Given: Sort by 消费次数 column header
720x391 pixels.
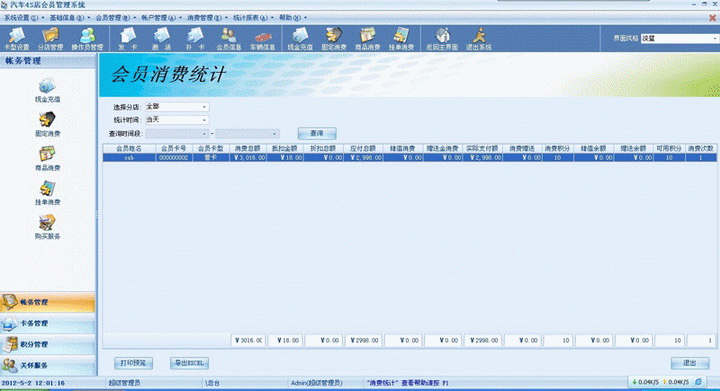Looking at the screenshot, I should point(701,149).
